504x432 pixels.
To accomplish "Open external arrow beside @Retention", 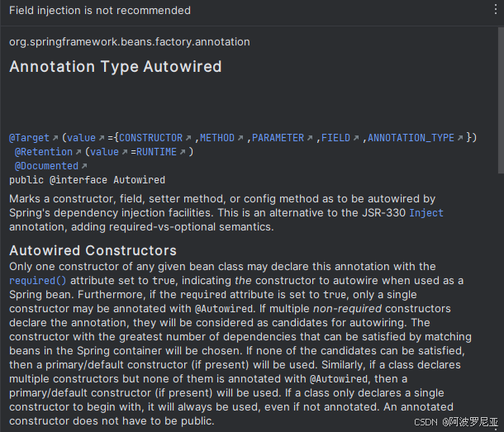I will point(78,152).
